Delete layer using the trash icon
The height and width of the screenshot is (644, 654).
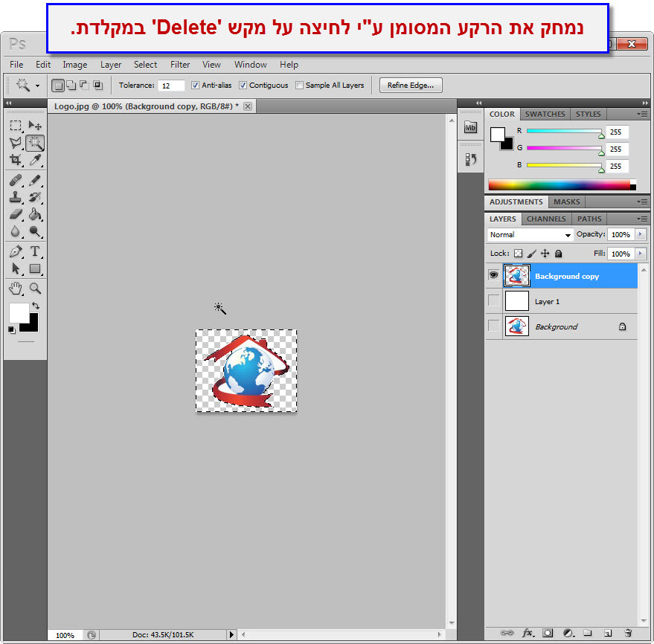(x=628, y=633)
